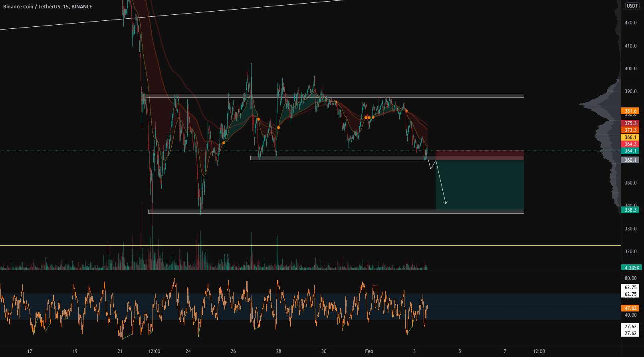The width and height of the screenshot is (644, 357).
Task: Click the 390.0 price axis label
Action: click(630, 91)
